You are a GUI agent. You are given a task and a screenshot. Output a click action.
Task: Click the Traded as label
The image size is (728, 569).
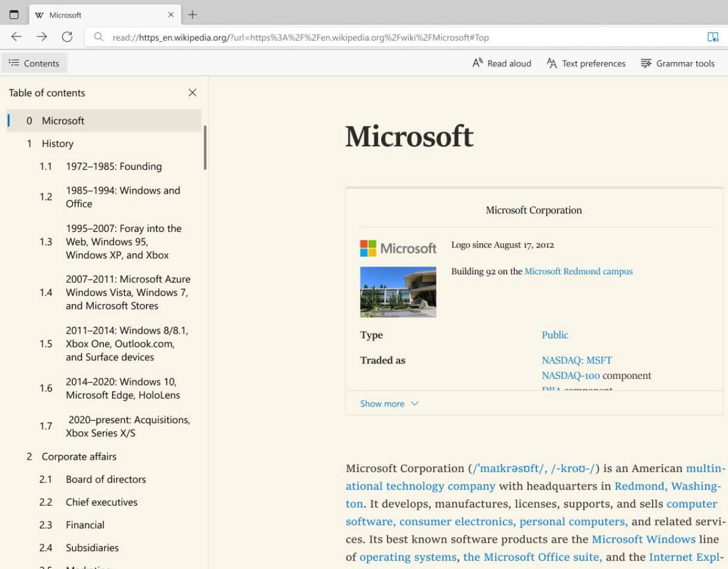coord(383,360)
